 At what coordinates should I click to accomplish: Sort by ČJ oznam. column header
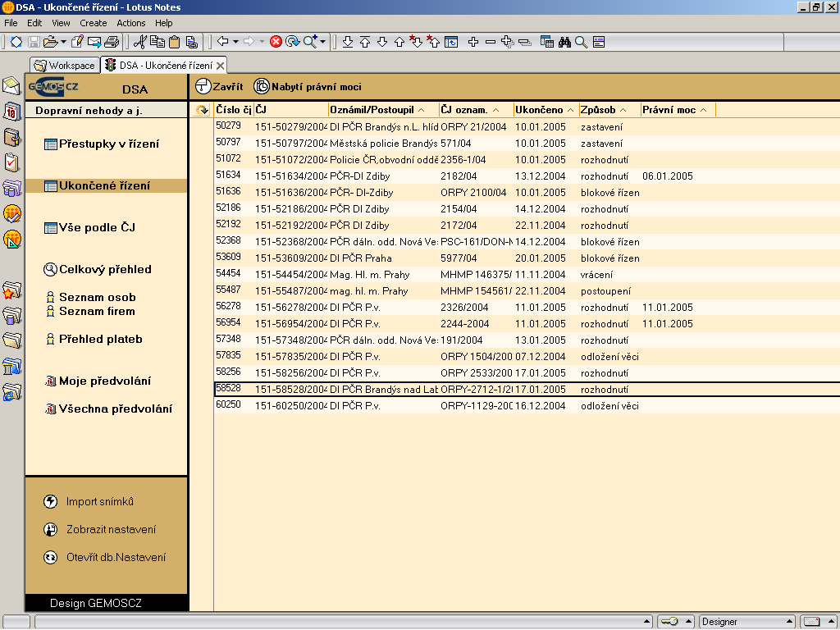tap(476, 110)
